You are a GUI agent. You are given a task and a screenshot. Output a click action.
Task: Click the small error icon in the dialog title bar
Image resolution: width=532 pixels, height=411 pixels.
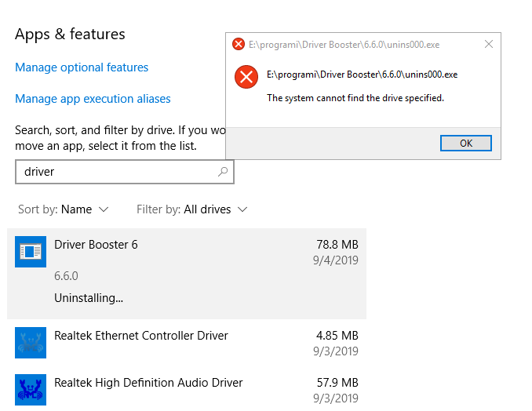click(x=239, y=44)
